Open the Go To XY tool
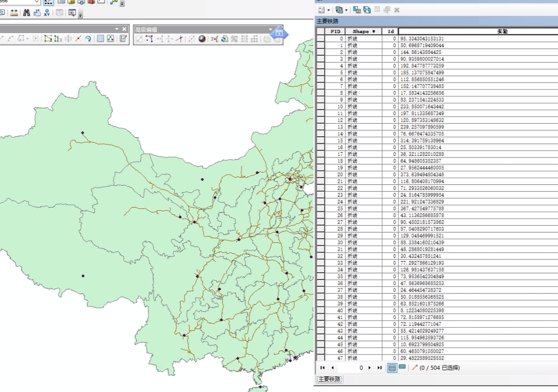Screen dimensions: 558x392 click(47, 13)
